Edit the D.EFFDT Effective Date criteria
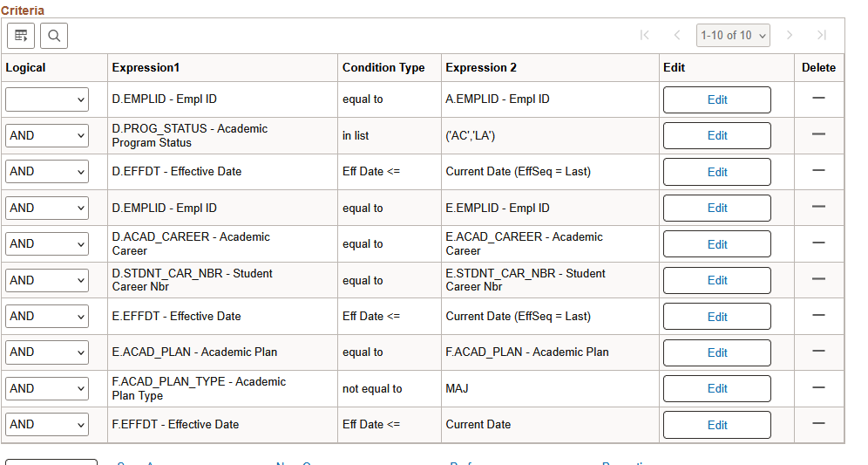 716,172
